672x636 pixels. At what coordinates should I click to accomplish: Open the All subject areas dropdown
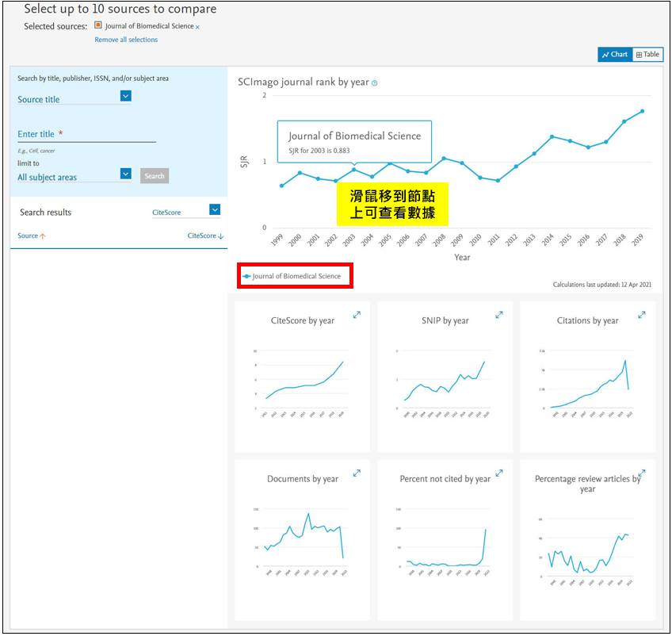125,174
